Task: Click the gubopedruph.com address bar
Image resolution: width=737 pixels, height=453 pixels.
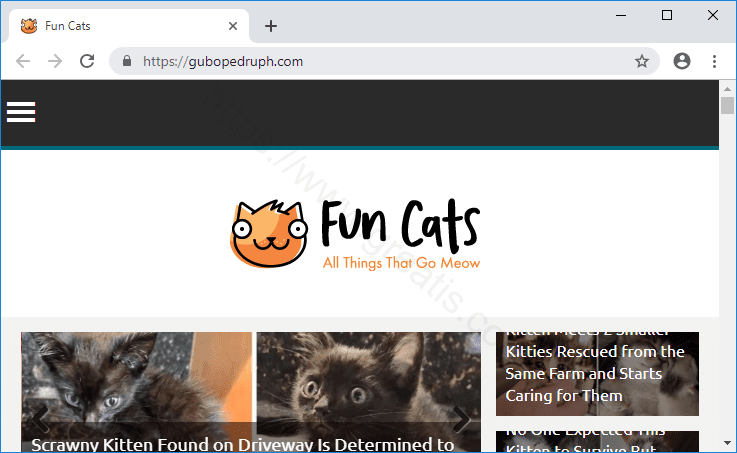Action: click(x=380, y=61)
